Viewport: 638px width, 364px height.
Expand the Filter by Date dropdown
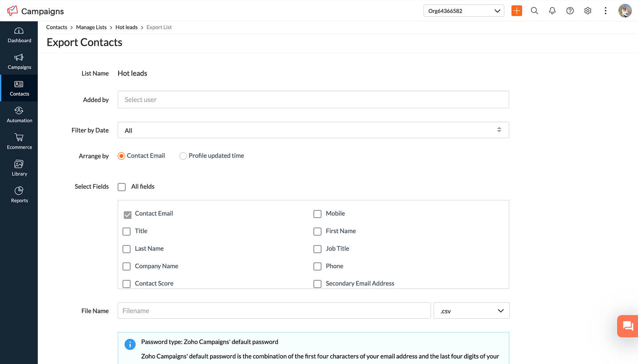point(313,130)
